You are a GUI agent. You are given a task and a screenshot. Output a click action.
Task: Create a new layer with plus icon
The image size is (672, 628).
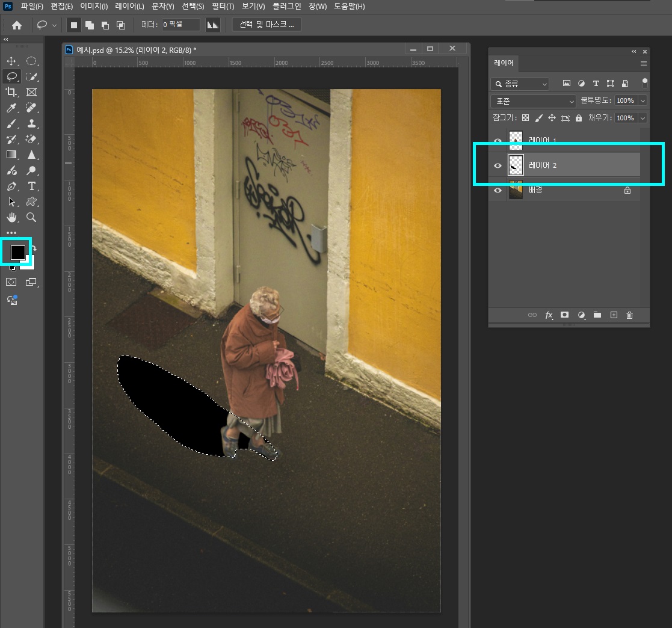(614, 315)
